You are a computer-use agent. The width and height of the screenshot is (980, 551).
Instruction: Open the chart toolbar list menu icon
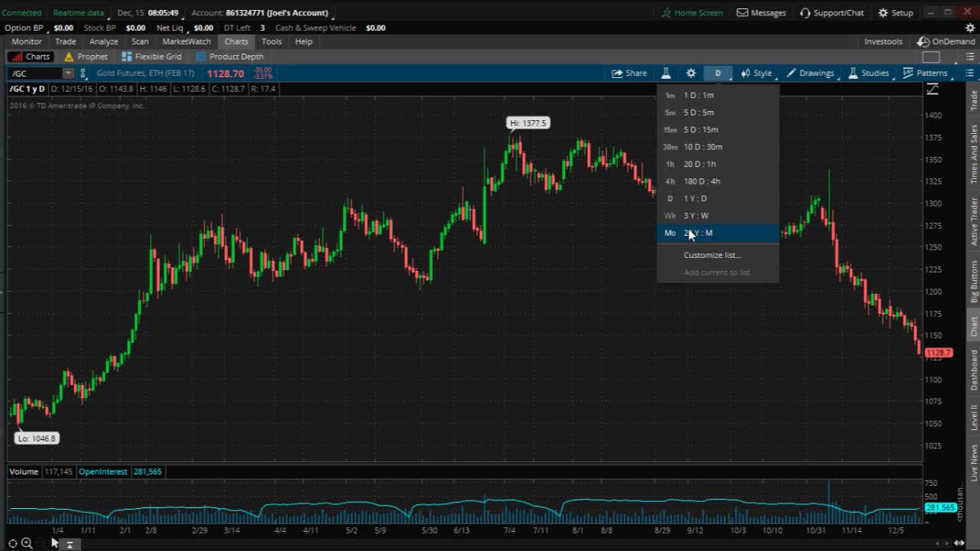pyautogui.click(x=969, y=73)
